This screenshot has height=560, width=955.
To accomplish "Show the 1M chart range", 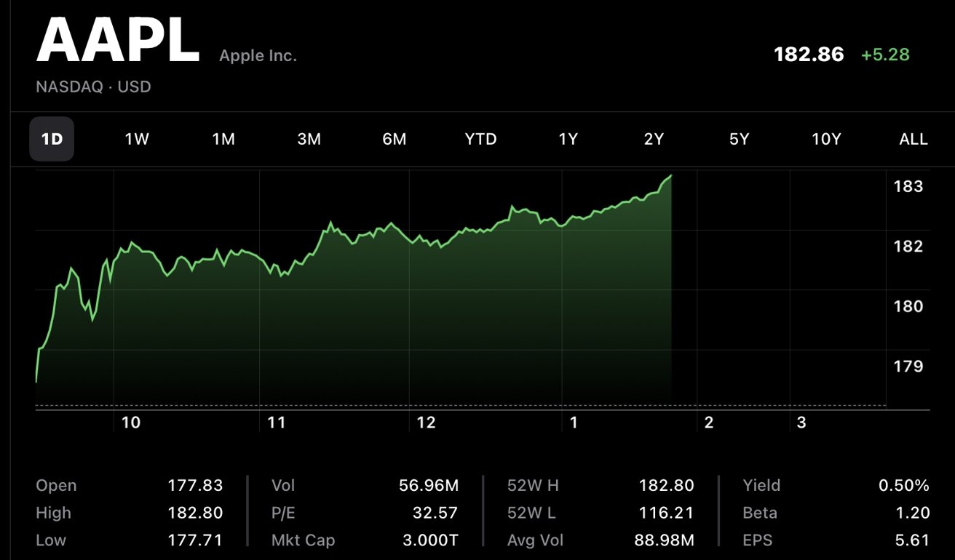I will point(223,139).
